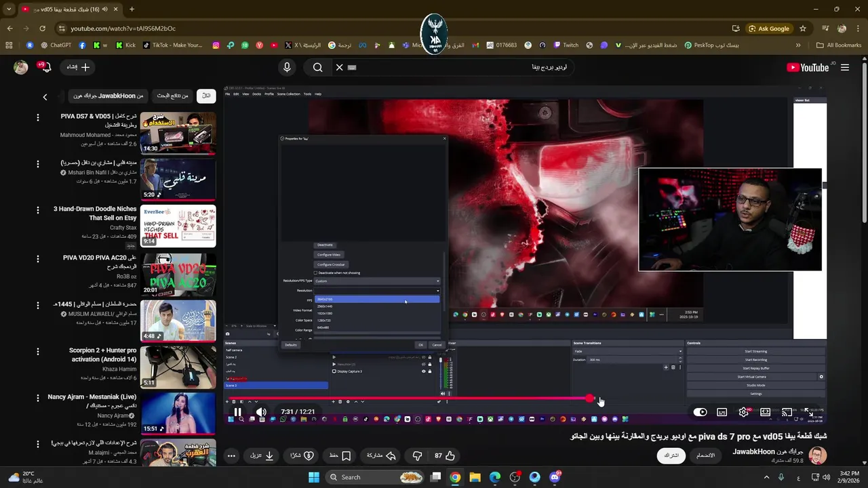Click the YouTube search magnifier button

tap(317, 67)
